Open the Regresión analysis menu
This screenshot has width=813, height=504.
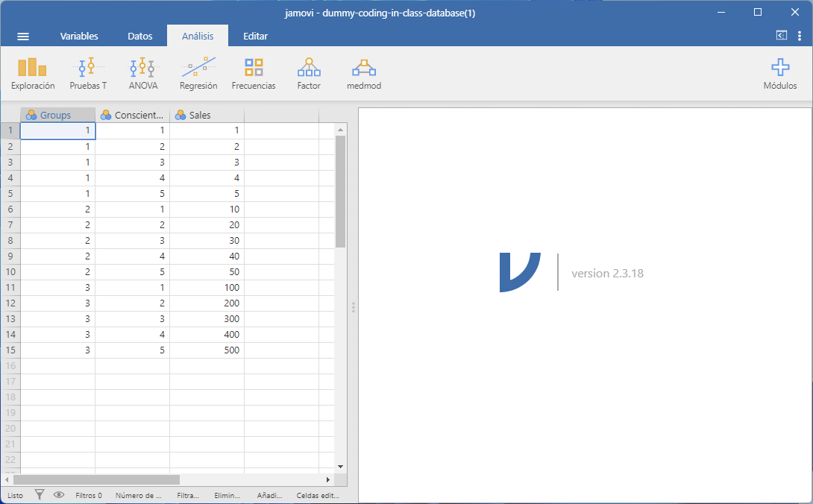click(198, 74)
